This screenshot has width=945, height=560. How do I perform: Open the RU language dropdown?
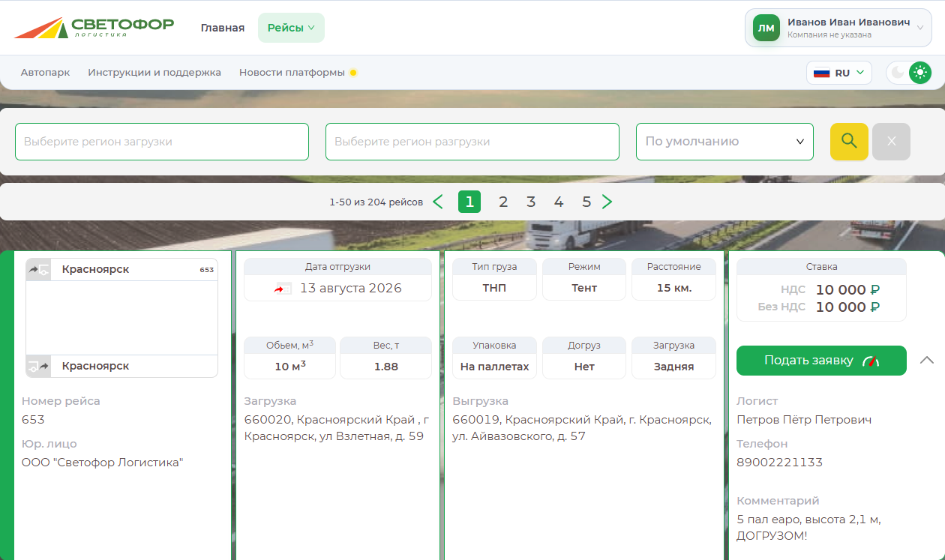coord(839,73)
